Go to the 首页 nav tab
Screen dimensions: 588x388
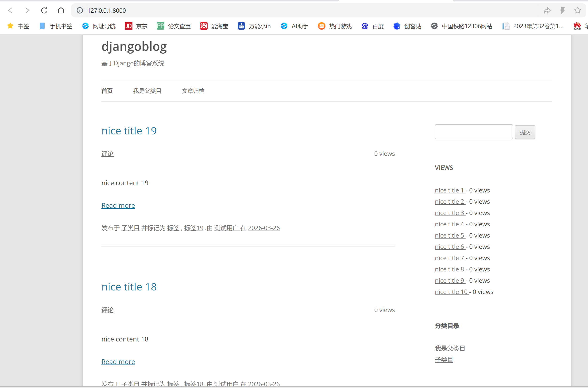107,91
